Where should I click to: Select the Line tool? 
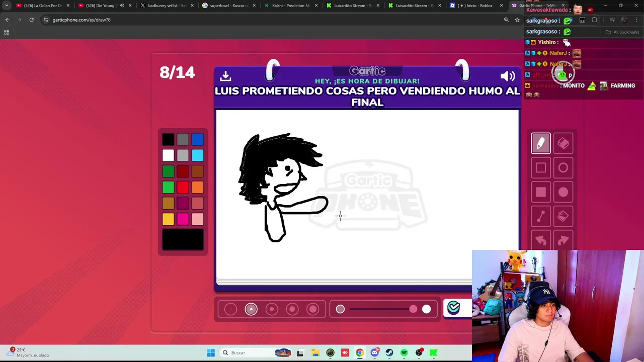click(541, 216)
